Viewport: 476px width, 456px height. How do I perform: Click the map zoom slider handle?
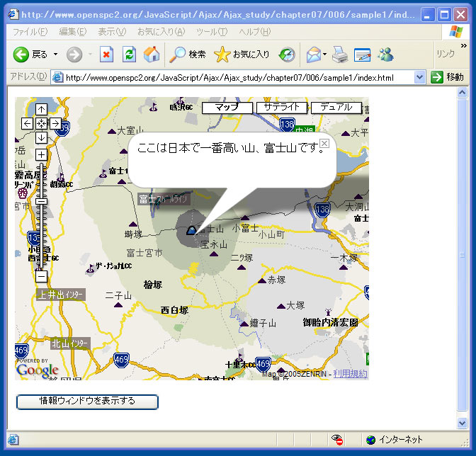pos(42,202)
